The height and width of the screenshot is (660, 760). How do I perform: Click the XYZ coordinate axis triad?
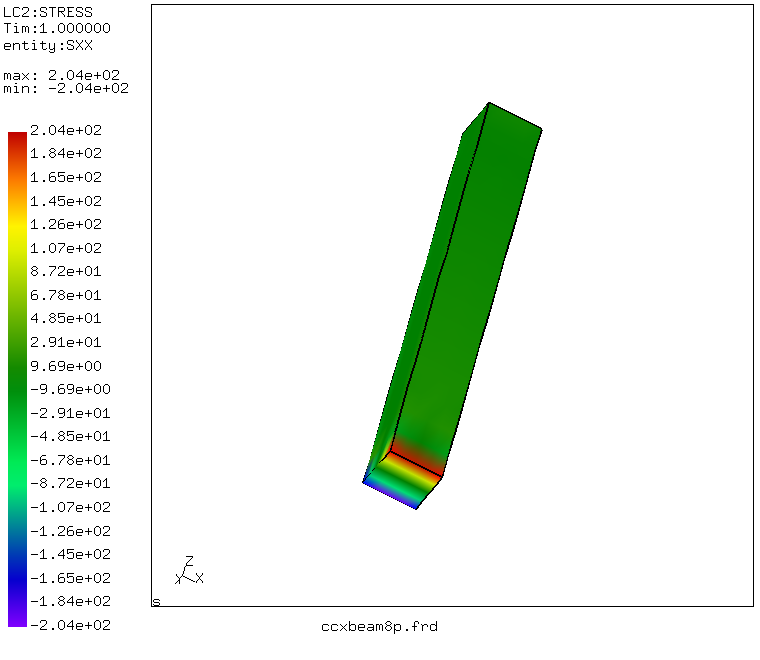189,570
